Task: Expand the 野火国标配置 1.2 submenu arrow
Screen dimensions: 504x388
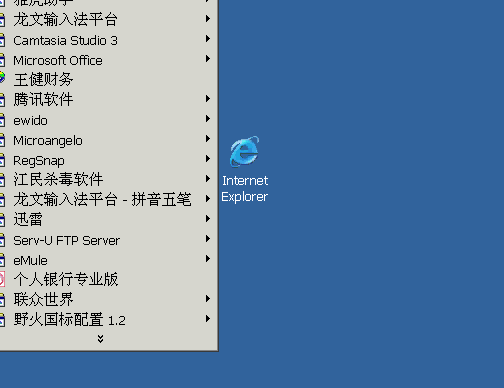Action: [208, 319]
